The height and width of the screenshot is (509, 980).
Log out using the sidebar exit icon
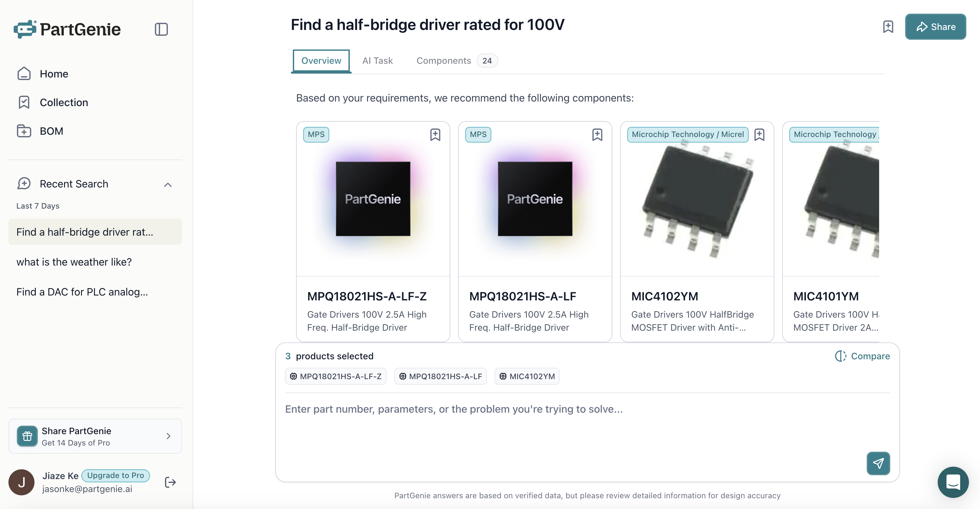(170, 482)
